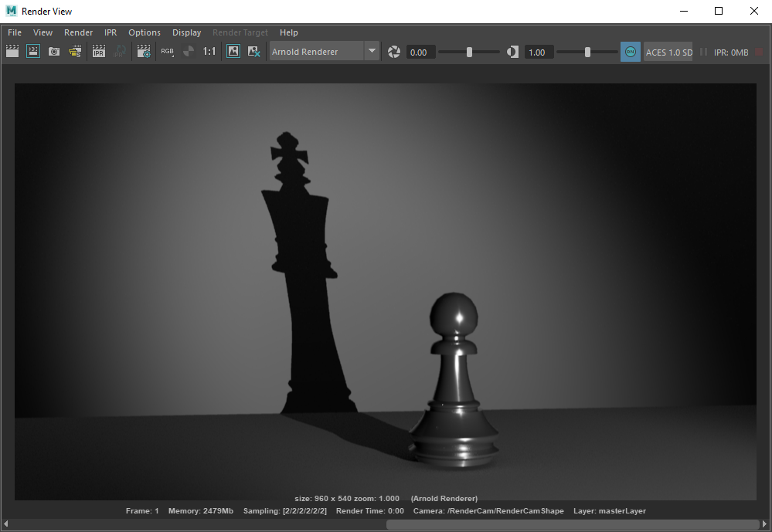Take a snapshot of the viewport
Screen dimensions: 772x532
(x=53, y=52)
